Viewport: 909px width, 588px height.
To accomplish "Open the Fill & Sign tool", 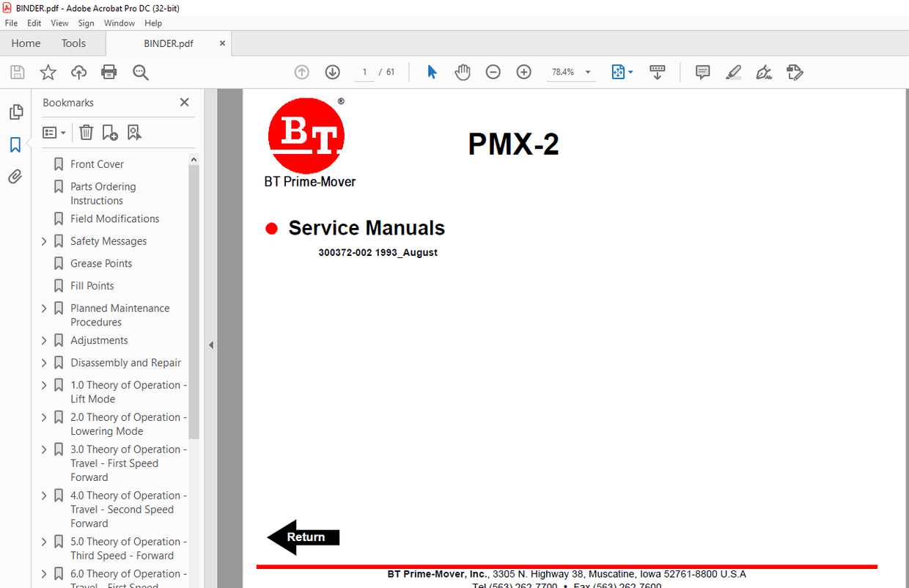I will pos(764,72).
